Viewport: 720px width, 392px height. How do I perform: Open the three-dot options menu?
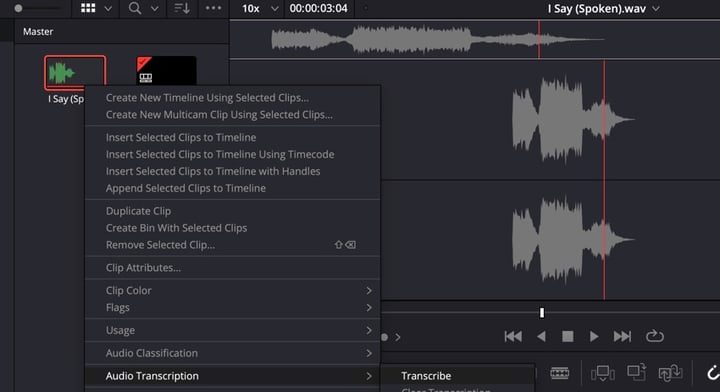(x=213, y=8)
